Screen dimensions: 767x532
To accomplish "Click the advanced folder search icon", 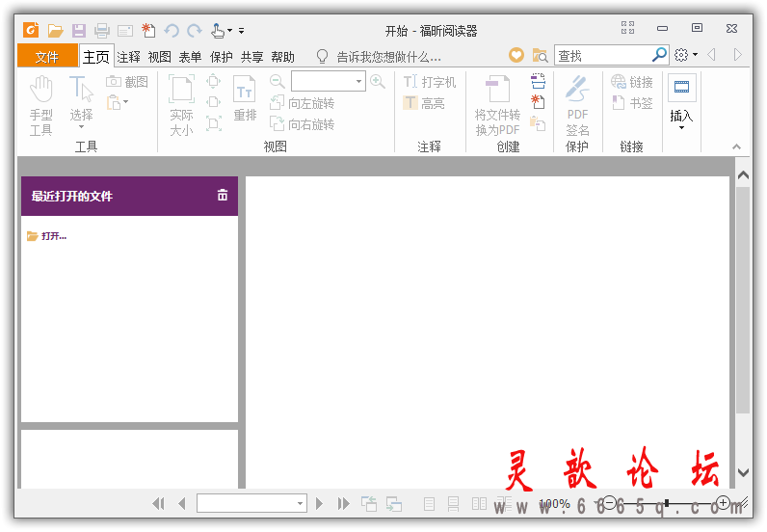I will coord(540,55).
